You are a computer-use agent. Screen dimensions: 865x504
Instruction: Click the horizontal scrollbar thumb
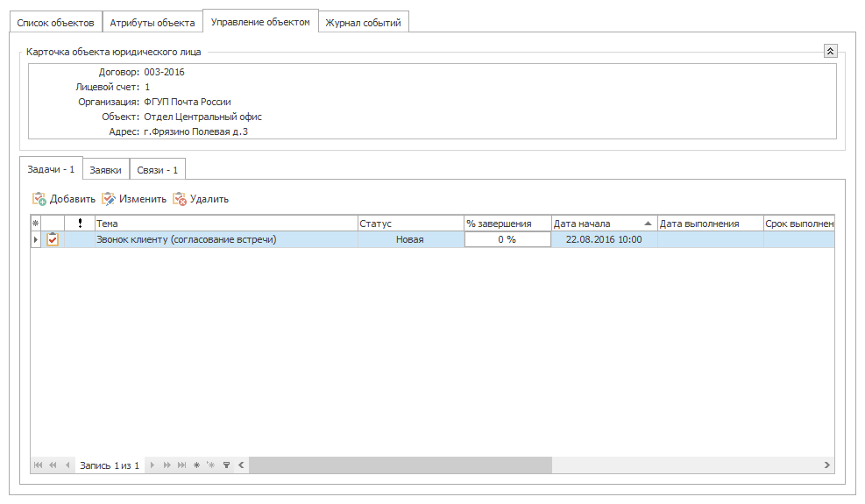pyautogui.click(x=400, y=465)
